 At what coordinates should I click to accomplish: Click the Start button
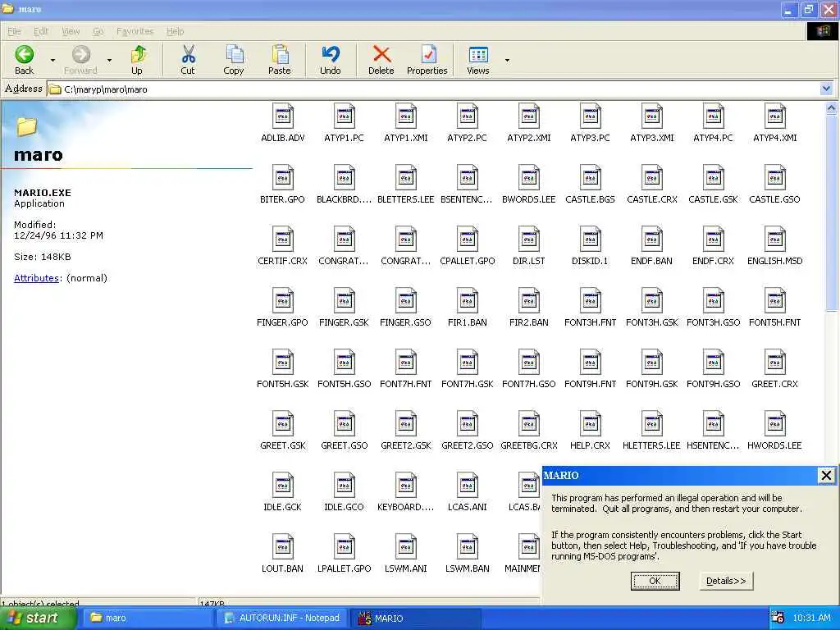pos(38,619)
